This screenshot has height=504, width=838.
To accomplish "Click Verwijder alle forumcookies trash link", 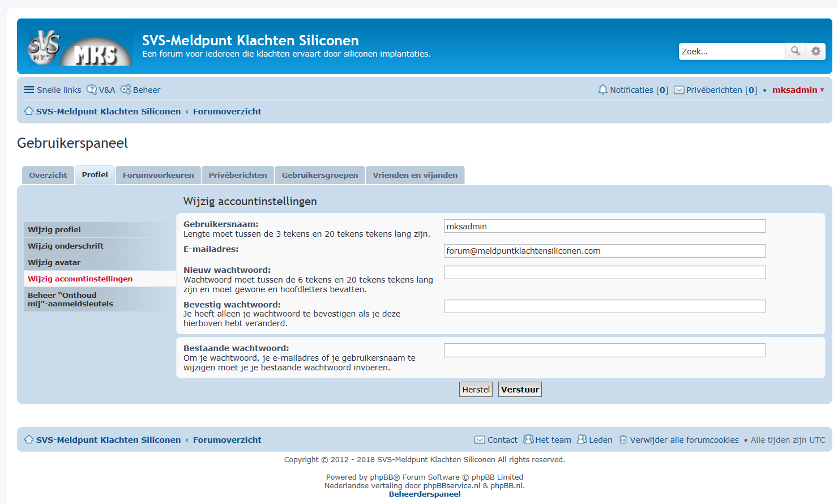I will (x=678, y=440).
